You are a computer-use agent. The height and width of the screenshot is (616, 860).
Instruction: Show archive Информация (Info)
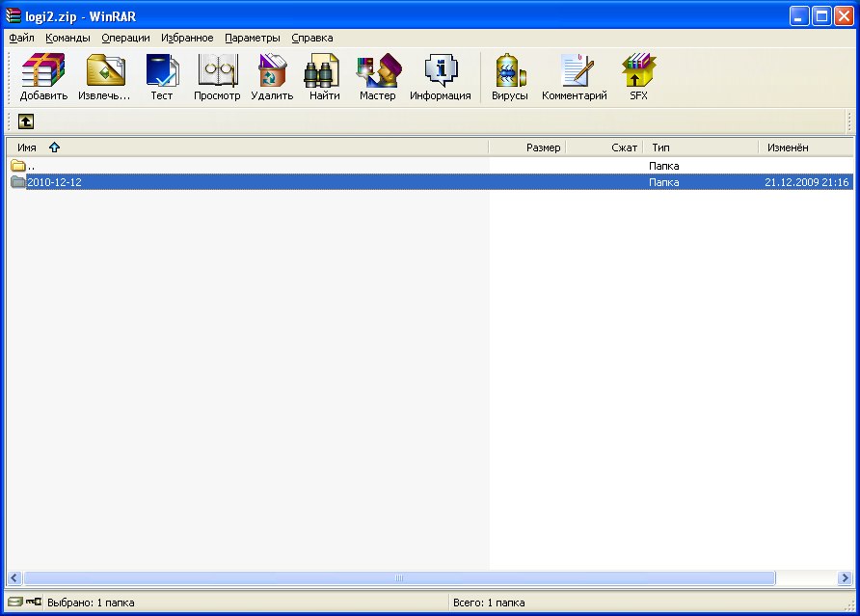coord(440,77)
